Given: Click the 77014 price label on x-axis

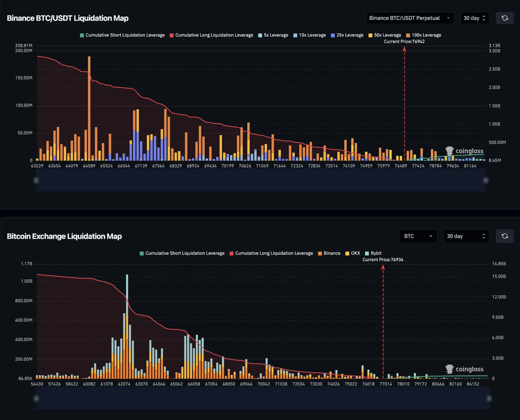Looking at the screenshot, I should (386, 384).
